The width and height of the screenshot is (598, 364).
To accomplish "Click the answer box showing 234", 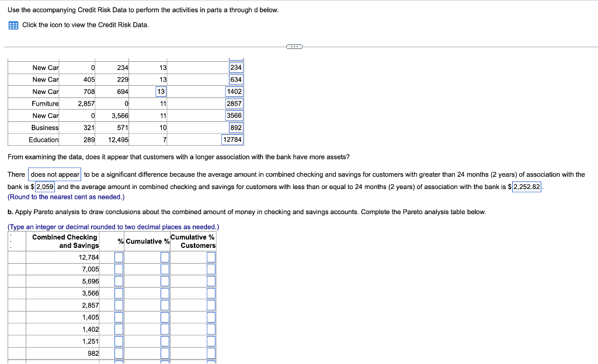I will click(236, 67).
